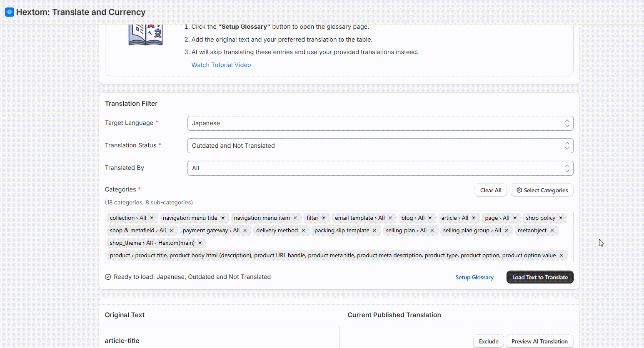Remove the delivery method tag
644x348 pixels.
tap(303, 230)
